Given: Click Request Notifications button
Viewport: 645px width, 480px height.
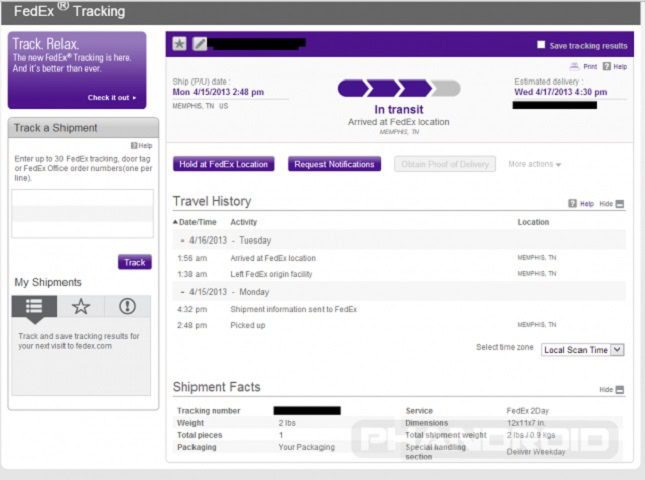Looking at the screenshot, I should tap(334, 164).
